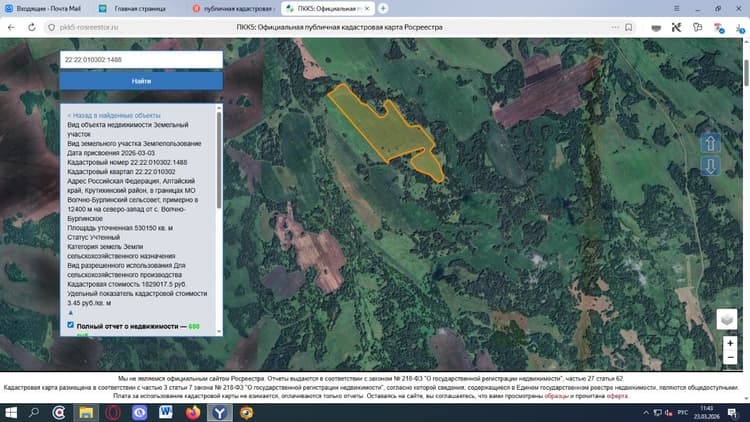Open File Explorer from taskbar
The image size is (750, 422).
[x=86, y=412]
